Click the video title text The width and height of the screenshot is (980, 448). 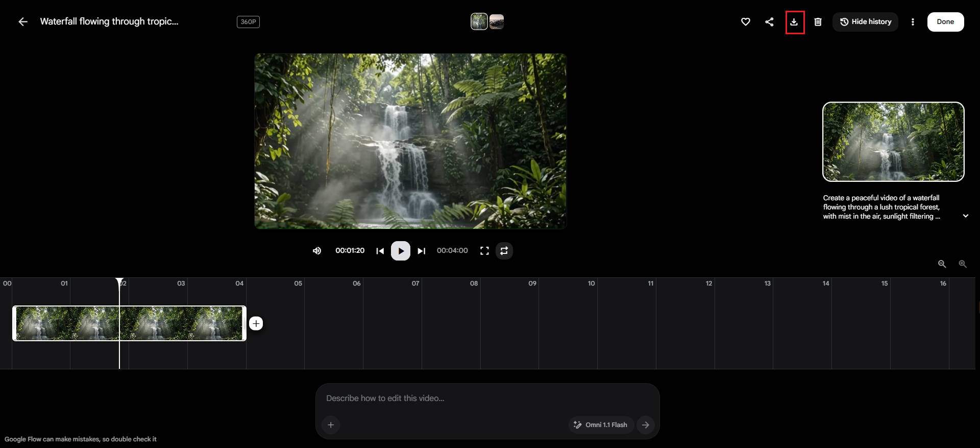109,21
